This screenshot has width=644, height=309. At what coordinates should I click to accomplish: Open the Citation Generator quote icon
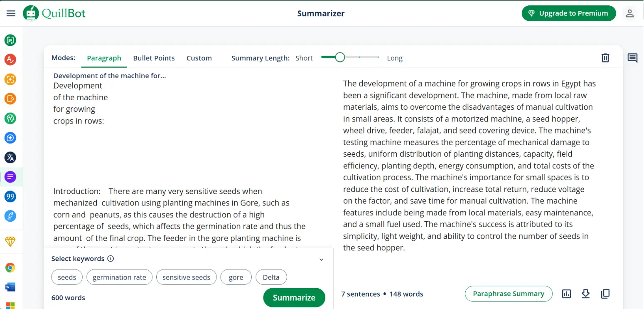click(x=10, y=196)
